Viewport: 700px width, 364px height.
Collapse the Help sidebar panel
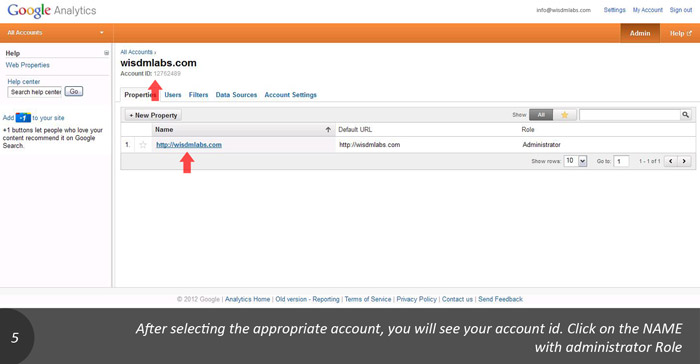tap(106, 53)
